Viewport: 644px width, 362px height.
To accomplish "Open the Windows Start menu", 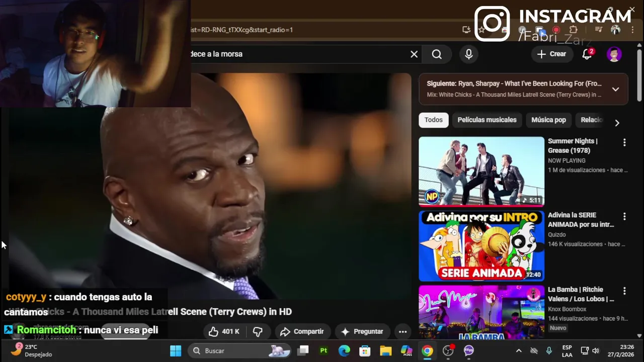I will pyautogui.click(x=176, y=351).
